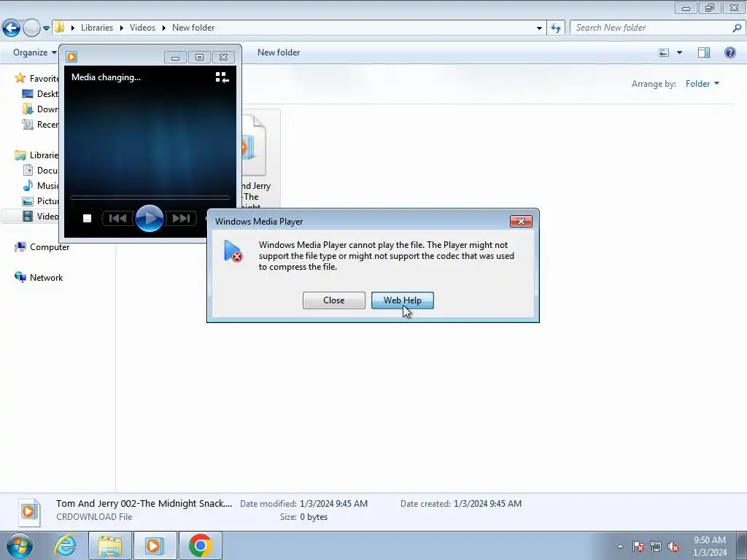Screen dimensions: 747x560
Task: Open Organize menu
Action: pos(35,52)
